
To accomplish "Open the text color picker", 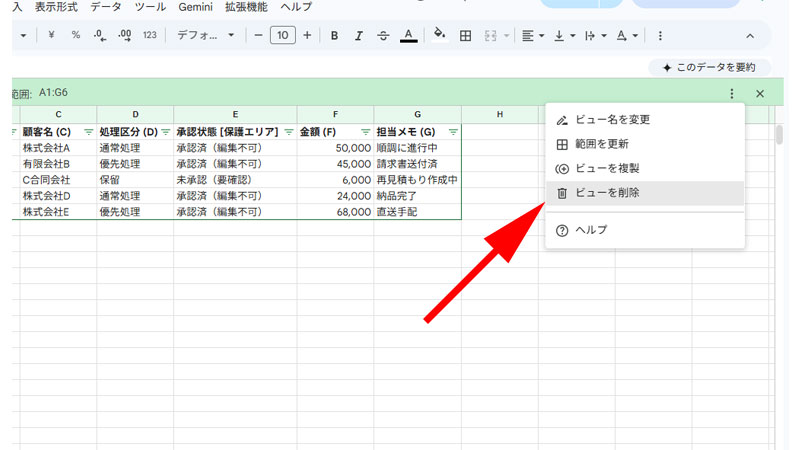I will (x=408, y=36).
